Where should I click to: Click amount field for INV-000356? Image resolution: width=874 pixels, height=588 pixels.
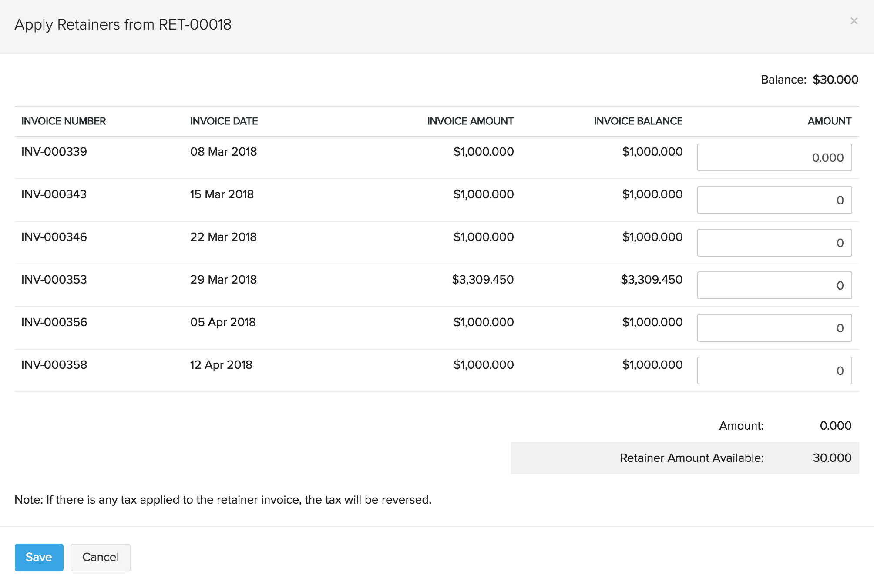coord(774,328)
